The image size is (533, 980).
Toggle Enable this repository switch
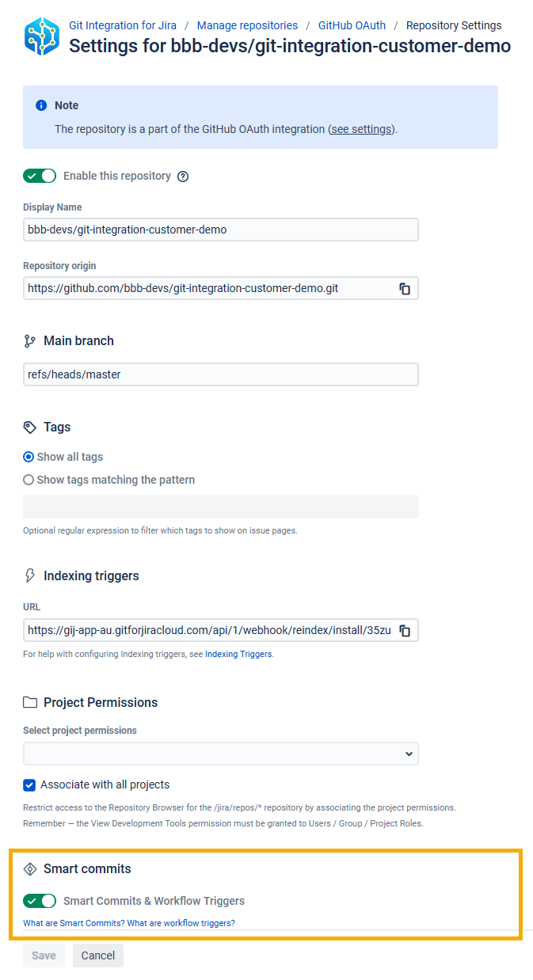coord(40,176)
